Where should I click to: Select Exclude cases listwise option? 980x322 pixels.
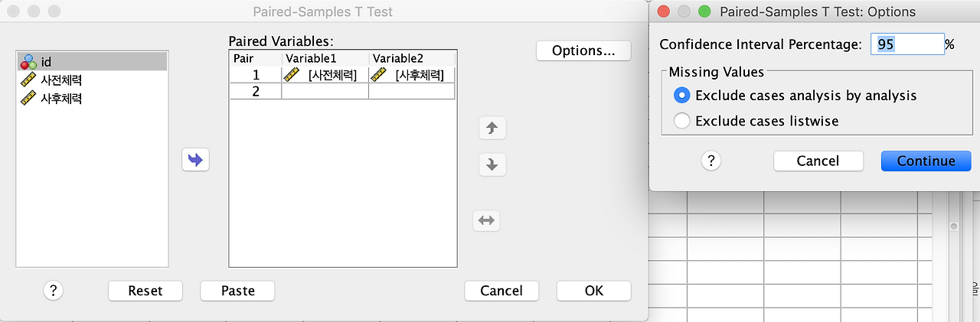[x=756, y=121]
